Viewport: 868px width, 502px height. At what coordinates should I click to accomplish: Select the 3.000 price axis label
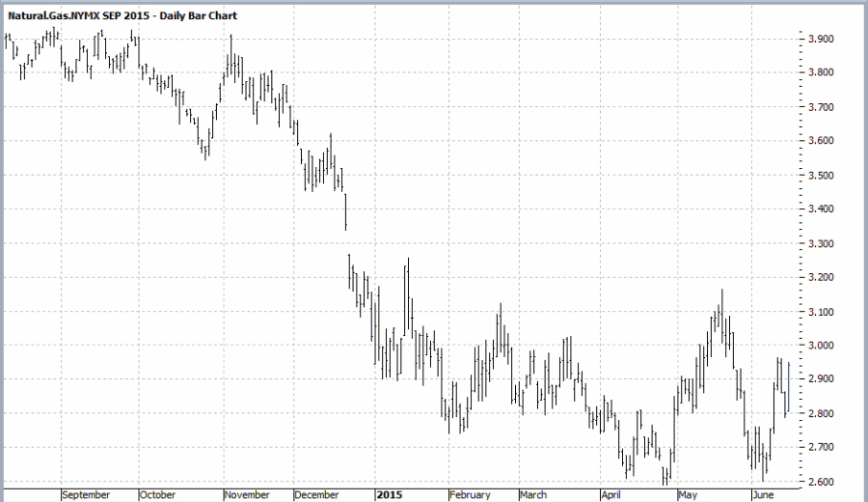coord(821,346)
